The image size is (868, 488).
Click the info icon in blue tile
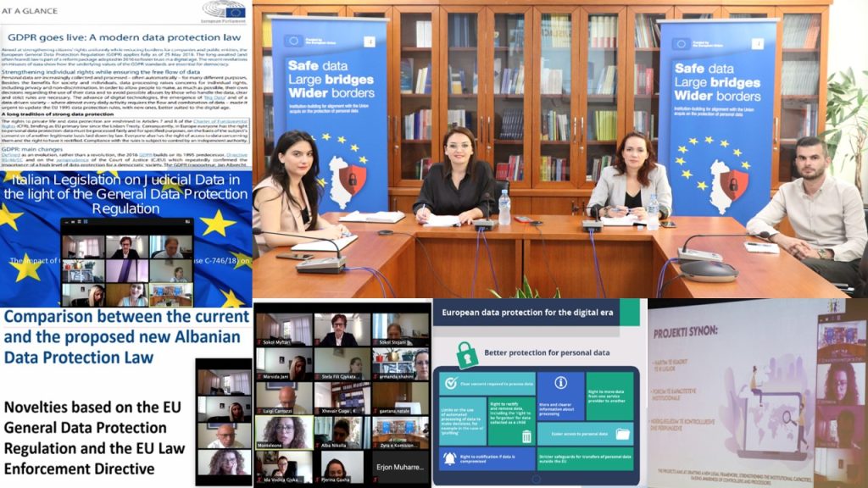(x=560, y=383)
